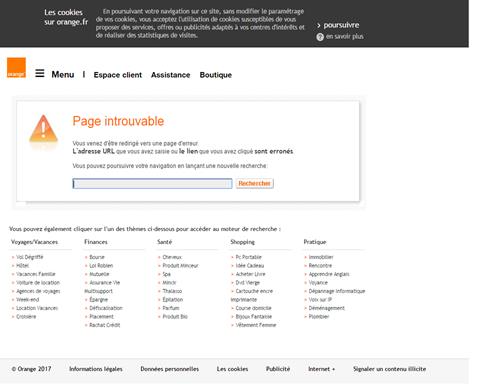Open the Assistance section
The width and height of the screenshot is (480, 384).
point(170,75)
